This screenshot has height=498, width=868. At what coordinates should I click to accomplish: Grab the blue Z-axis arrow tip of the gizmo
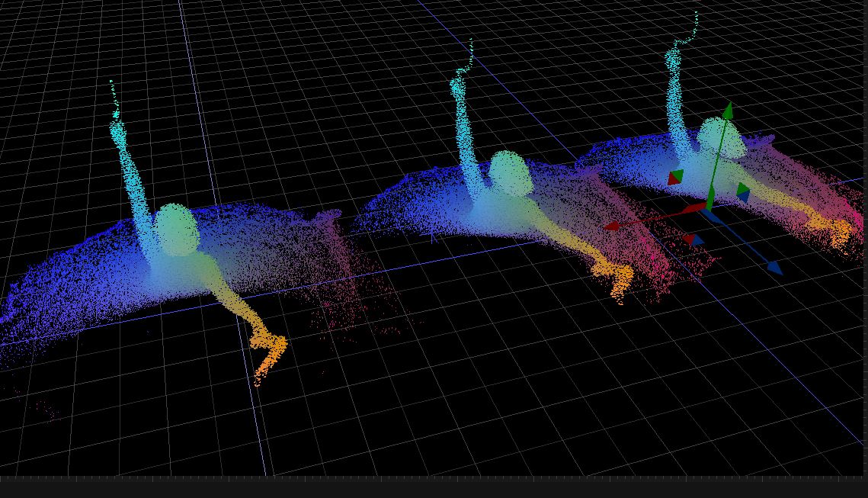tap(775, 268)
